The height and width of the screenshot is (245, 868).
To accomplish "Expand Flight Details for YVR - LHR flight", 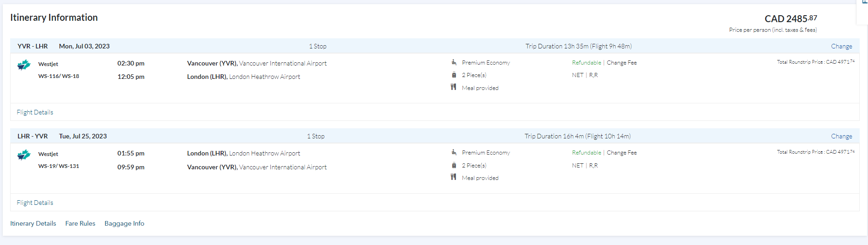I will click(x=35, y=112).
